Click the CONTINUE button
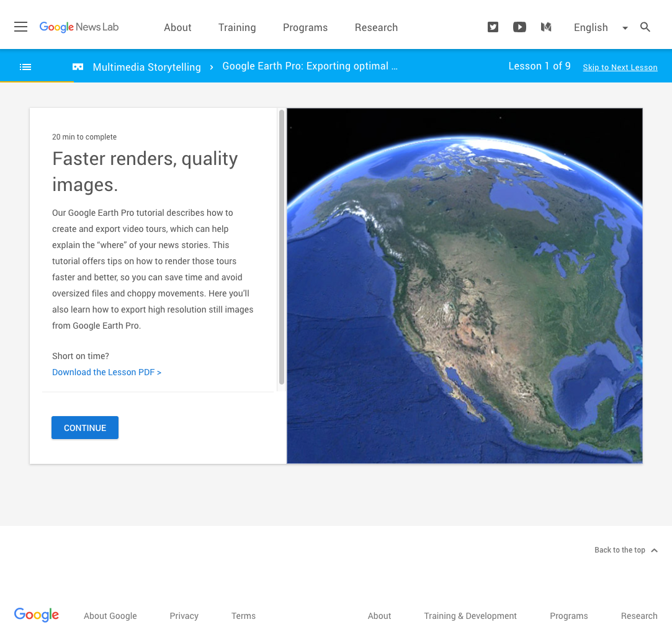Screen dimensions: 672x640 click(x=85, y=427)
